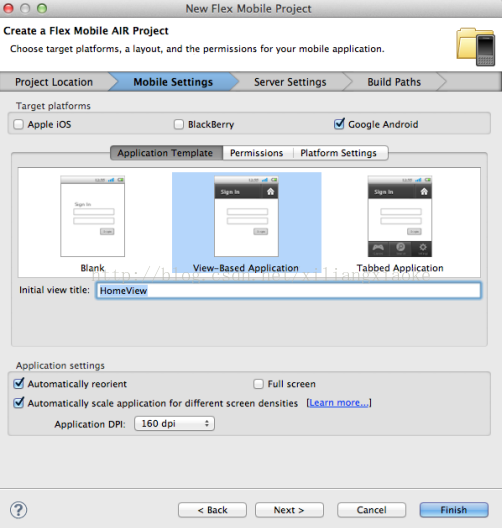Cancel the new project wizard
Viewport: 502px width, 528px height.
click(x=371, y=510)
